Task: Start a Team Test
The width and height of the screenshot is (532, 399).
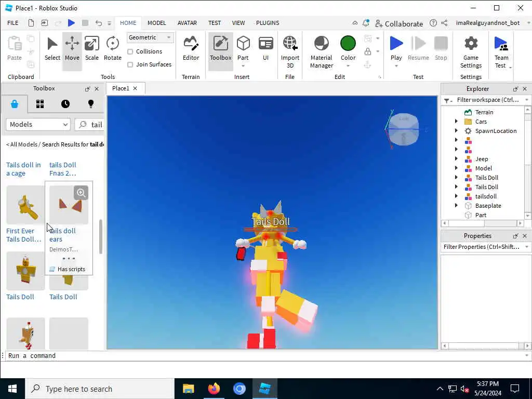Action: click(501, 51)
